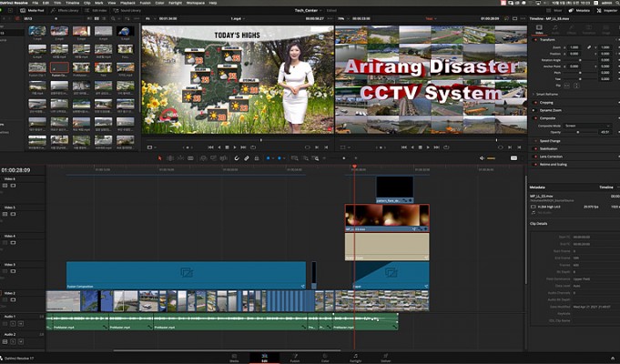Toggle the Stabilization enable dot
Image resolution: width=620 pixels, height=364 pixels.
[535, 148]
